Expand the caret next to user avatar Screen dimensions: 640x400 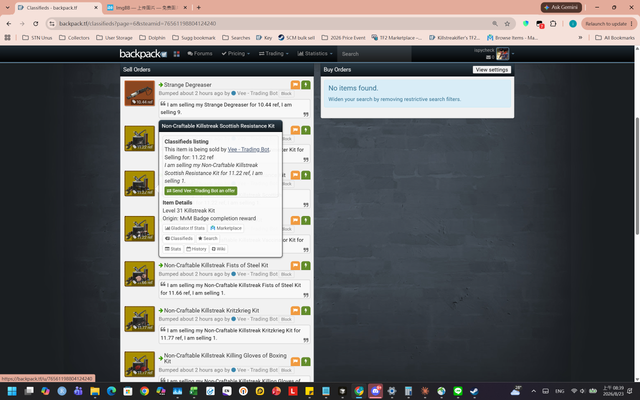[513, 53]
